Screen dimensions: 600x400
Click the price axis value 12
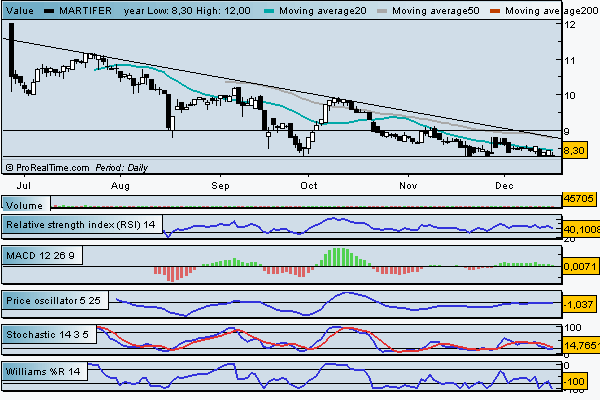569,24
